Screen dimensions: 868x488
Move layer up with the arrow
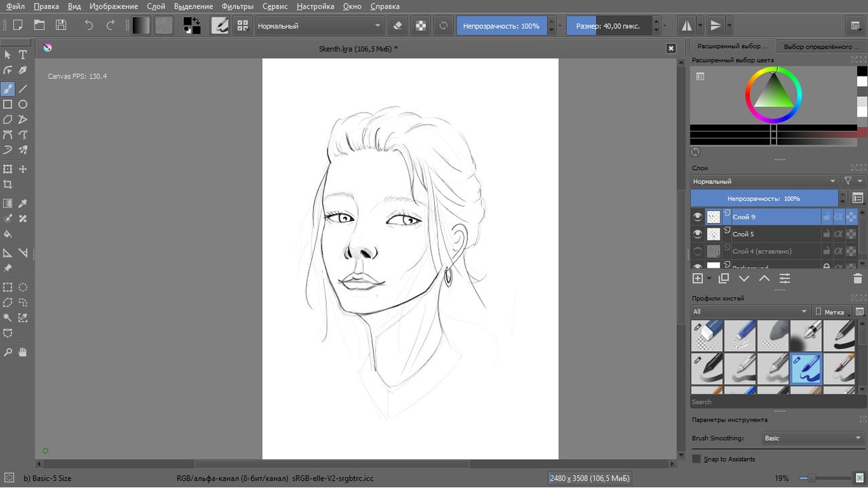click(x=764, y=279)
